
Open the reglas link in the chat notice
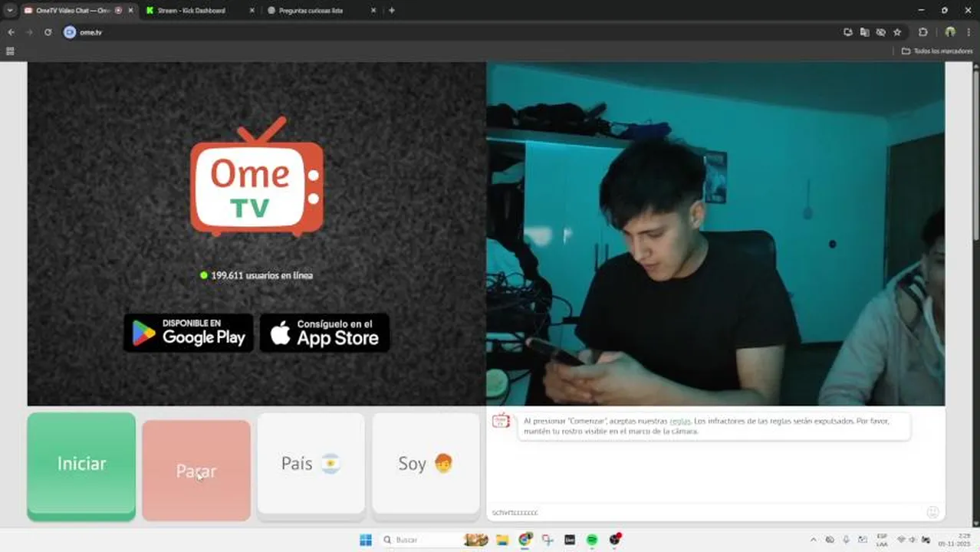[679, 421]
